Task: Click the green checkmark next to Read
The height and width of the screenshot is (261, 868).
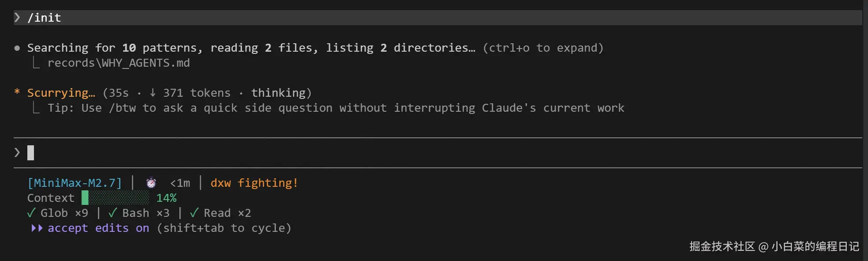Action: point(194,213)
